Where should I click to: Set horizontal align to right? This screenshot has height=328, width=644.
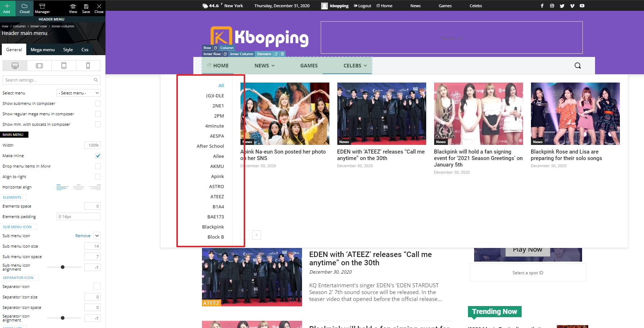[x=95, y=187]
